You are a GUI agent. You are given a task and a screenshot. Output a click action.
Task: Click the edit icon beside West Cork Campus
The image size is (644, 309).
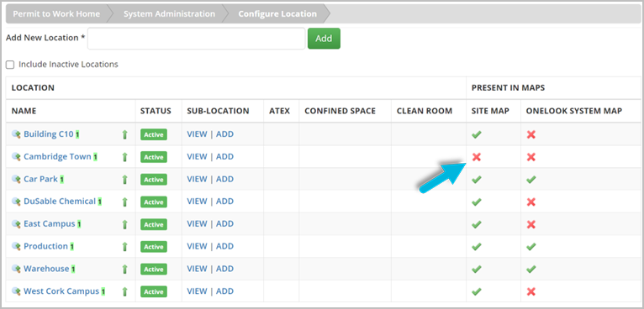(x=16, y=291)
